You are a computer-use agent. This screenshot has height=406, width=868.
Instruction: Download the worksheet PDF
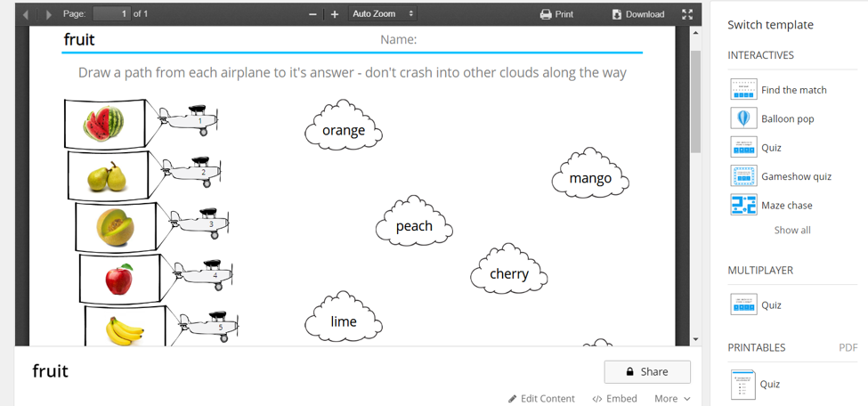(637, 14)
